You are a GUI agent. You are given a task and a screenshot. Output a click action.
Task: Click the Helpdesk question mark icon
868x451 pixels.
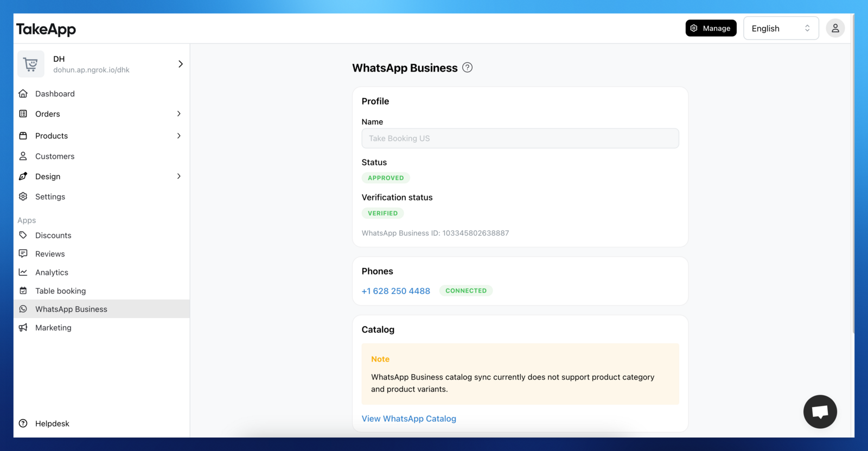click(x=23, y=423)
